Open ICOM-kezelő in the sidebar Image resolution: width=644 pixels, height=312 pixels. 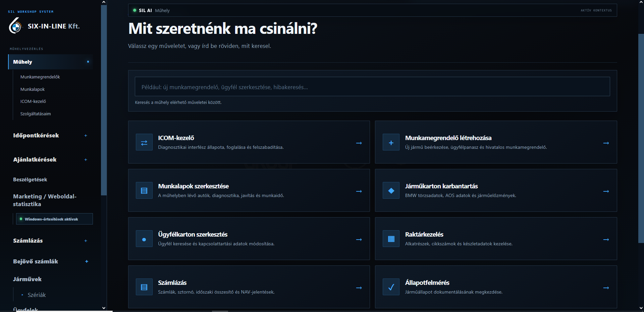point(33,102)
